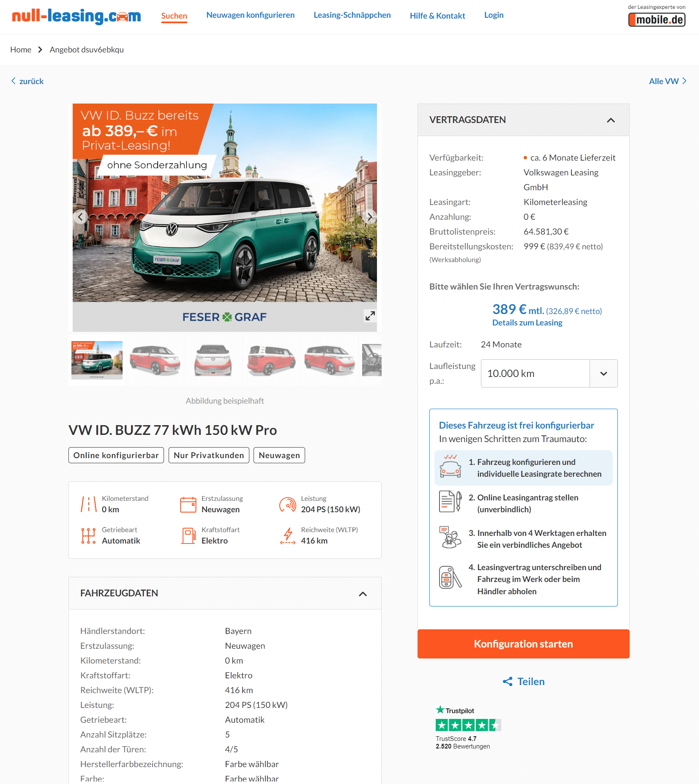Click the '2.520 Bewertungen' text
Screen dimensions: 699x784
tap(463, 746)
